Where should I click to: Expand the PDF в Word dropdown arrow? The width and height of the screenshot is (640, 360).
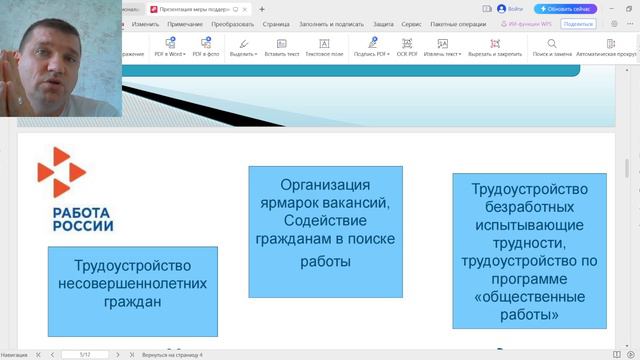184,54
